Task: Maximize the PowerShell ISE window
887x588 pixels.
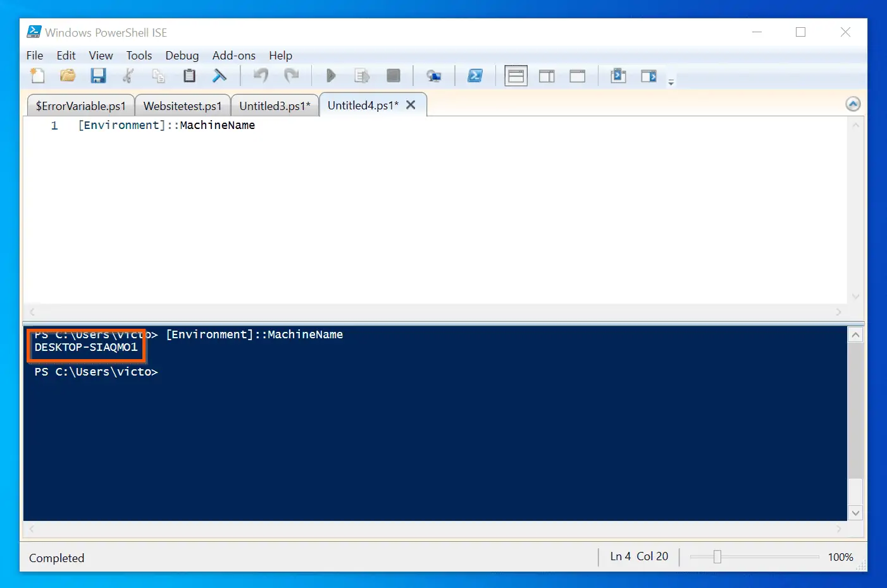Action: pos(800,32)
